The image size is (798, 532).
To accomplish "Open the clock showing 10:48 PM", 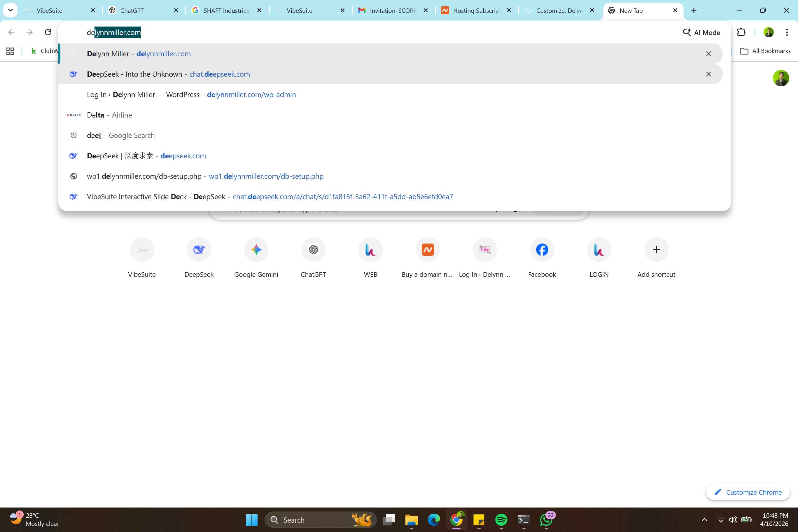I will (774, 519).
